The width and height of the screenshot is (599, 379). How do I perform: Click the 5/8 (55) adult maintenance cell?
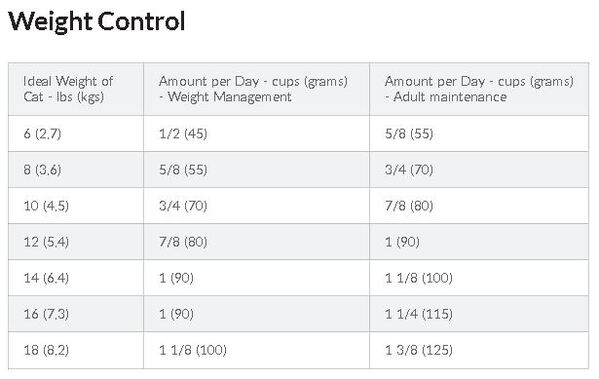coord(479,134)
